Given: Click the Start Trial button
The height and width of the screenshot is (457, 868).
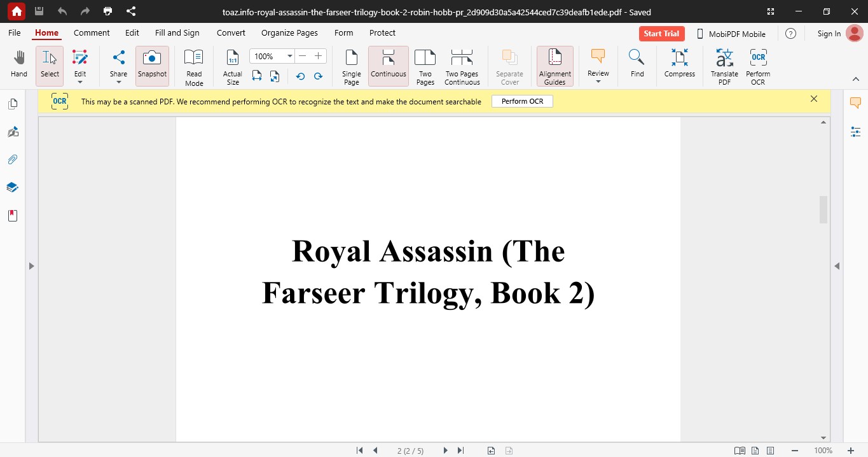Looking at the screenshot, I should tap(661, 34).
